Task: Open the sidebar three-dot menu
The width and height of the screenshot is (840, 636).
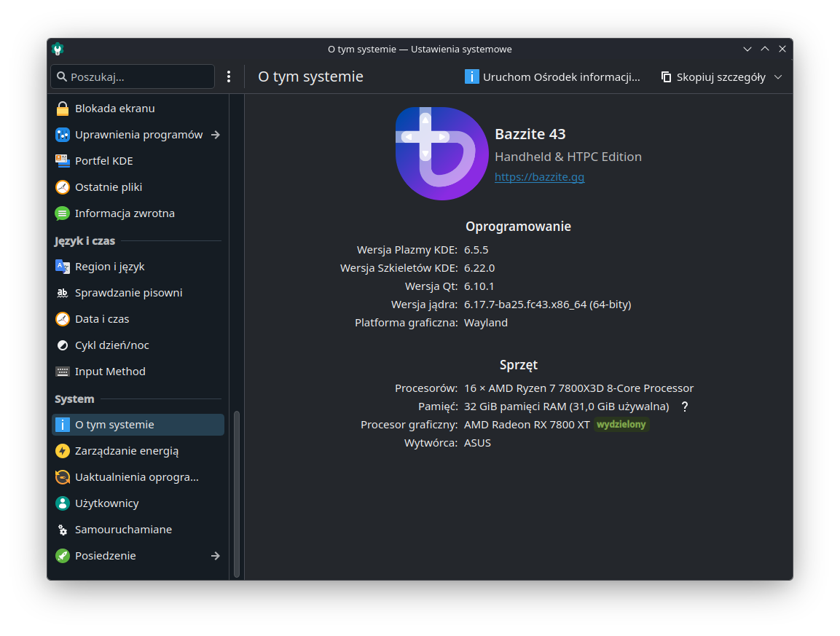Action: (x=229, y=76)
